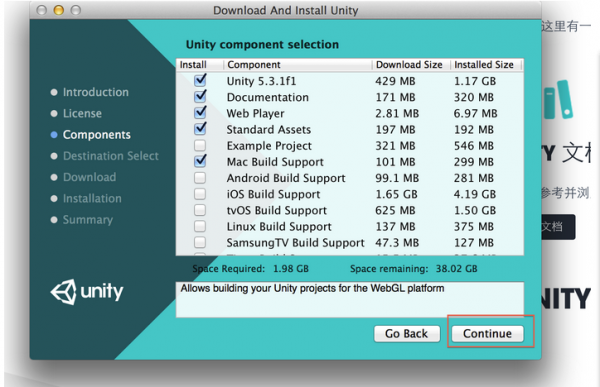Enable the Android Build Support checkbox
The width and height of the screenshot is (600, 387).
[x=200, y=178]
